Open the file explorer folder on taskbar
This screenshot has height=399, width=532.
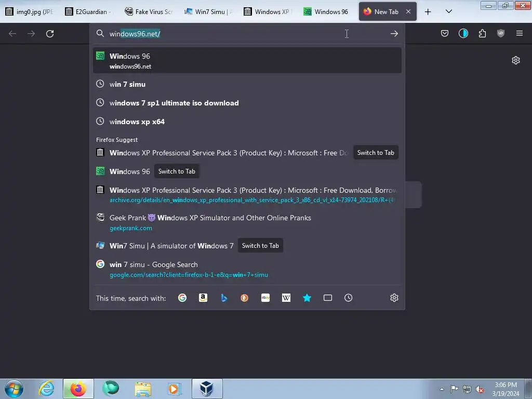point(143,389)
